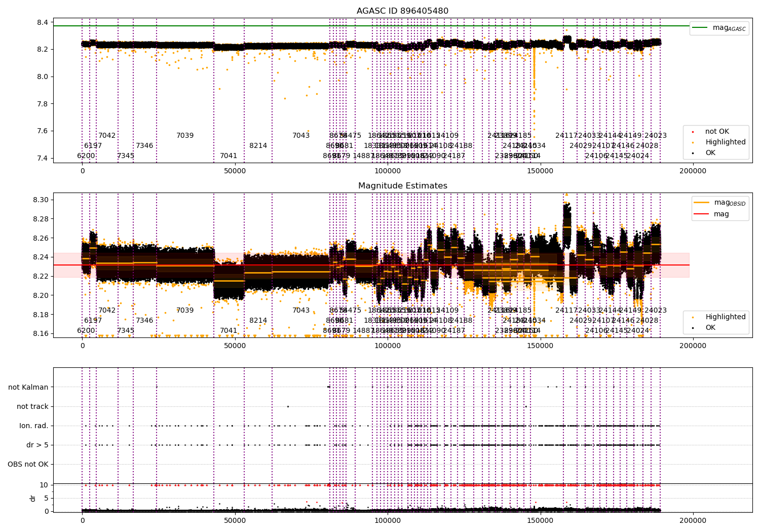Click obsid label '7042' in the top plot
Viewport: 760px width, 532px height.
107,136
